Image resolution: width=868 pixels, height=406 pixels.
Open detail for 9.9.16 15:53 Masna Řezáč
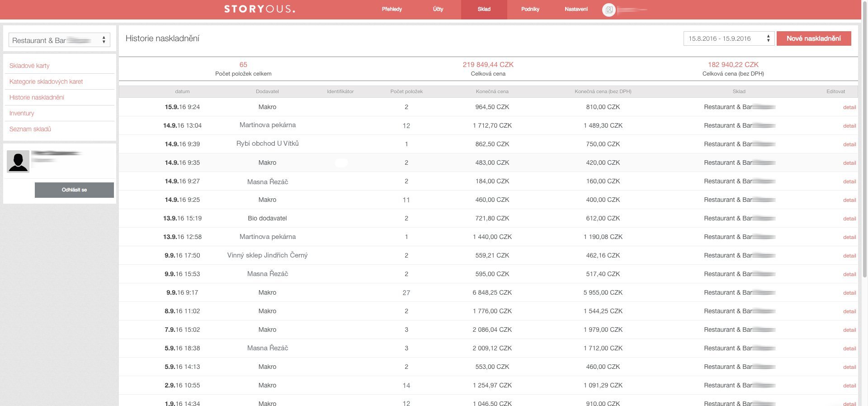coord(849,274)
